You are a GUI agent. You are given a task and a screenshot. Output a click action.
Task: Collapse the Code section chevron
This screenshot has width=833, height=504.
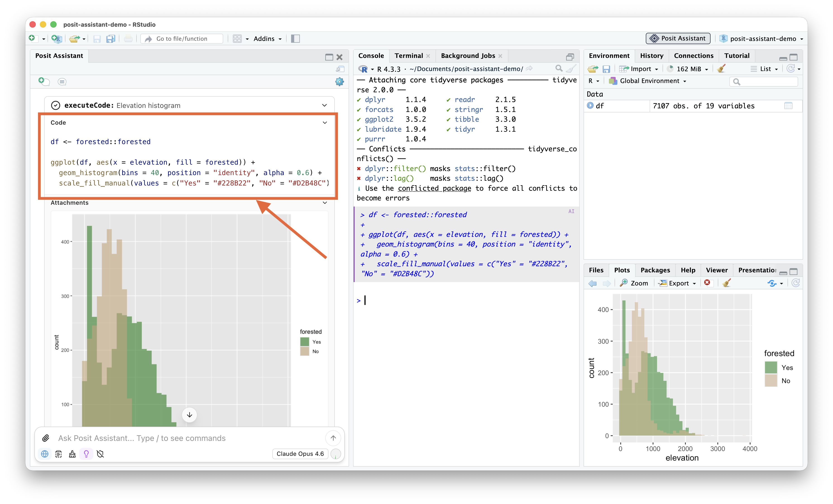(325, 123)
